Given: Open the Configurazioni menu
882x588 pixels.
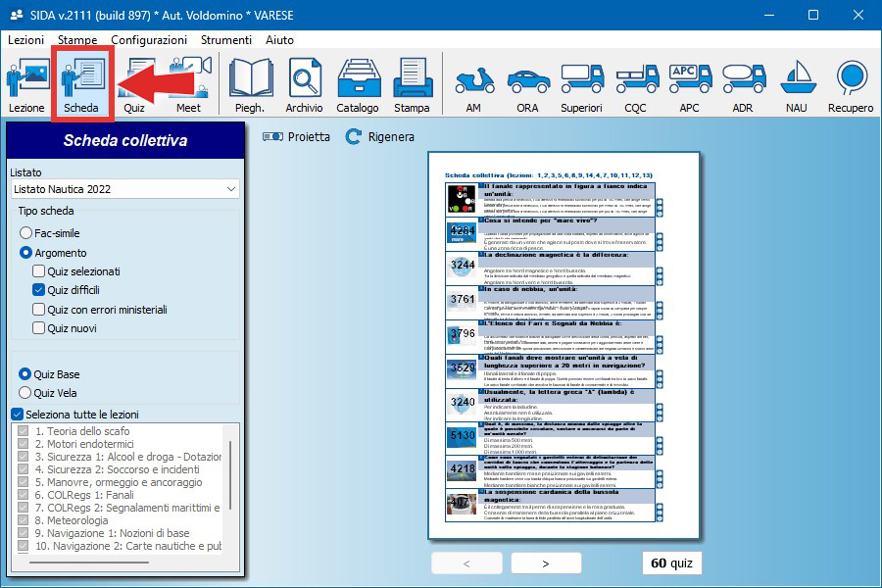Looking at the screenshot, I should click(x=149, y=40).
